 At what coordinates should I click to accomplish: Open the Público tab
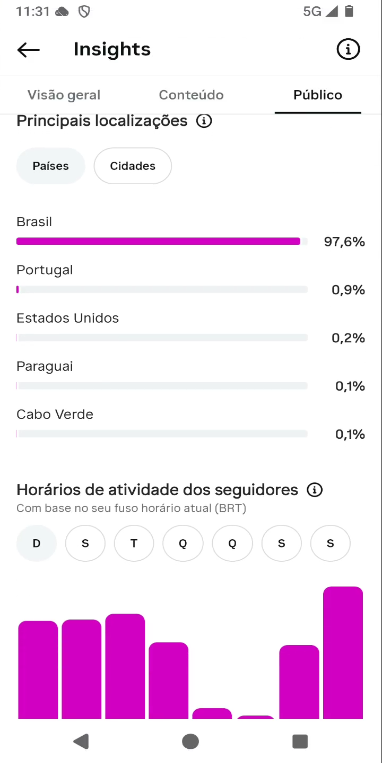tap(318, 95)
